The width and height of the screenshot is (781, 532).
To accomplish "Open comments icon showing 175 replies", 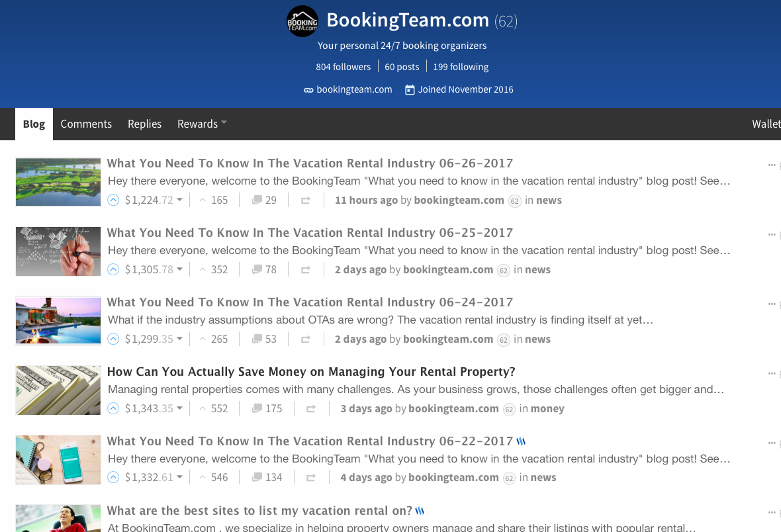I will pos(257,408).
